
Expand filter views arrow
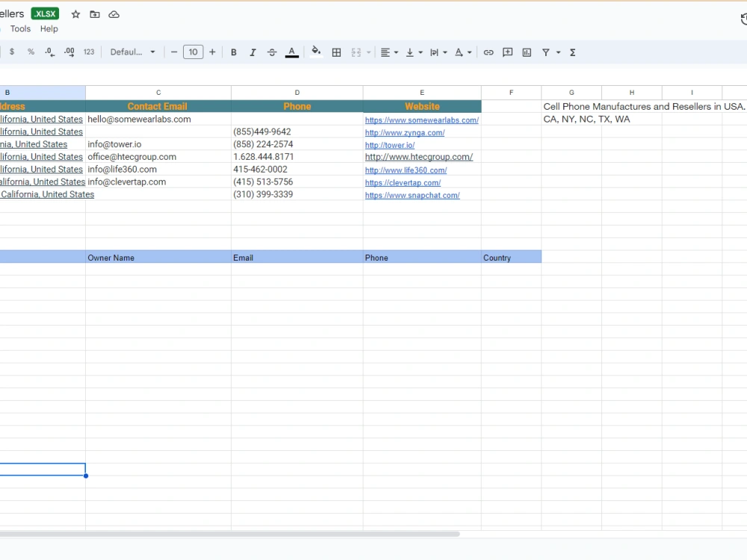(x=558, y=52)
